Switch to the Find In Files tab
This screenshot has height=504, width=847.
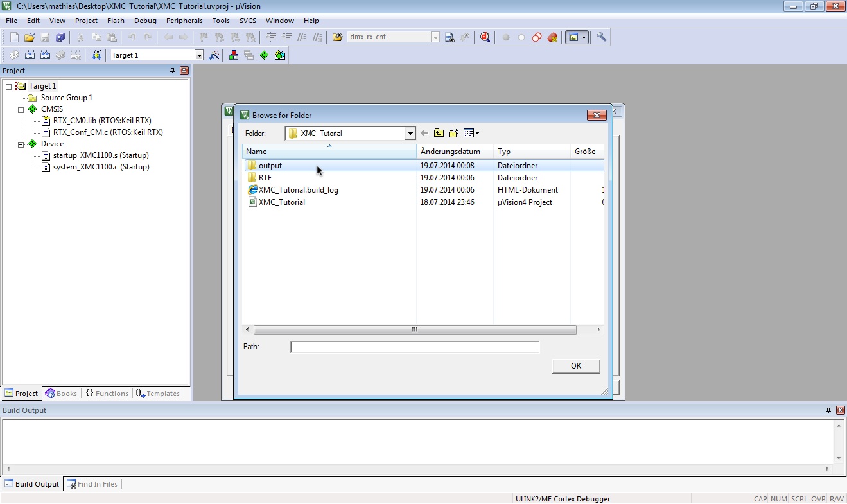[93, 484]
